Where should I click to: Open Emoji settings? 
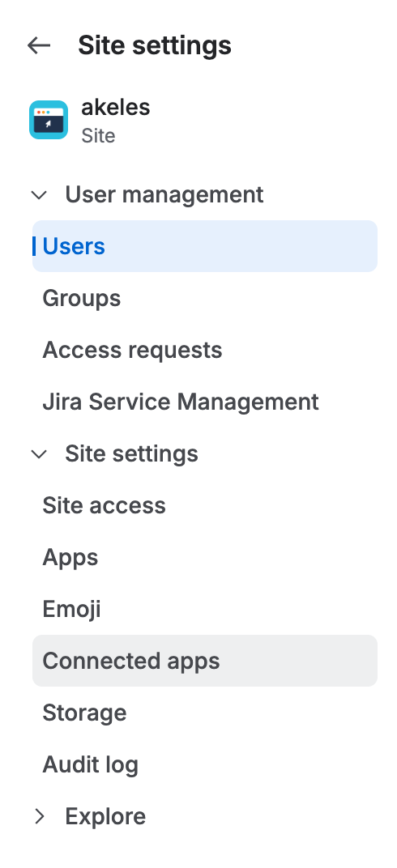(205, 609)
